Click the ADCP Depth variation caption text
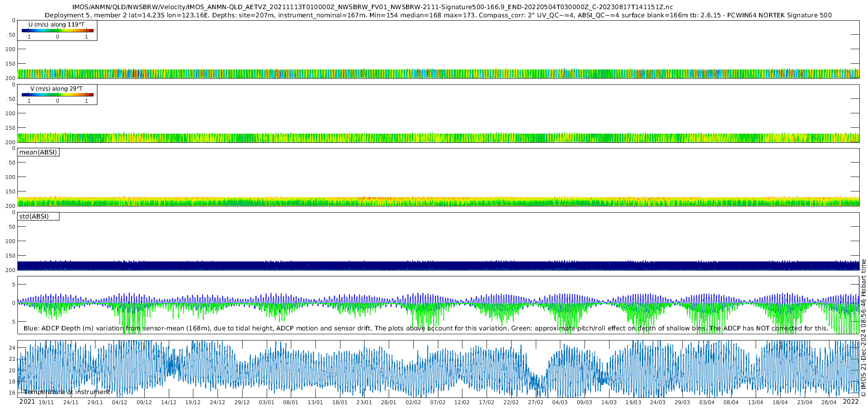 [426, 328]
